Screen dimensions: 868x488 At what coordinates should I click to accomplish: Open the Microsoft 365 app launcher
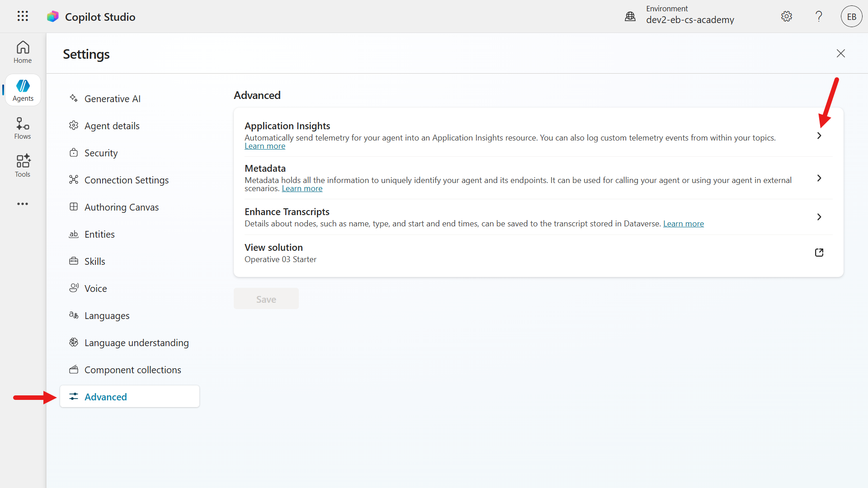[x=22, y=16]
